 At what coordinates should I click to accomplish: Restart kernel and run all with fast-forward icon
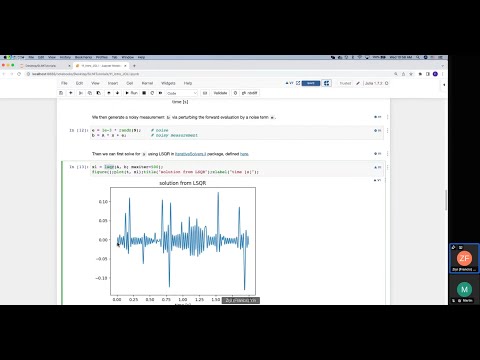tap(160, 93)
